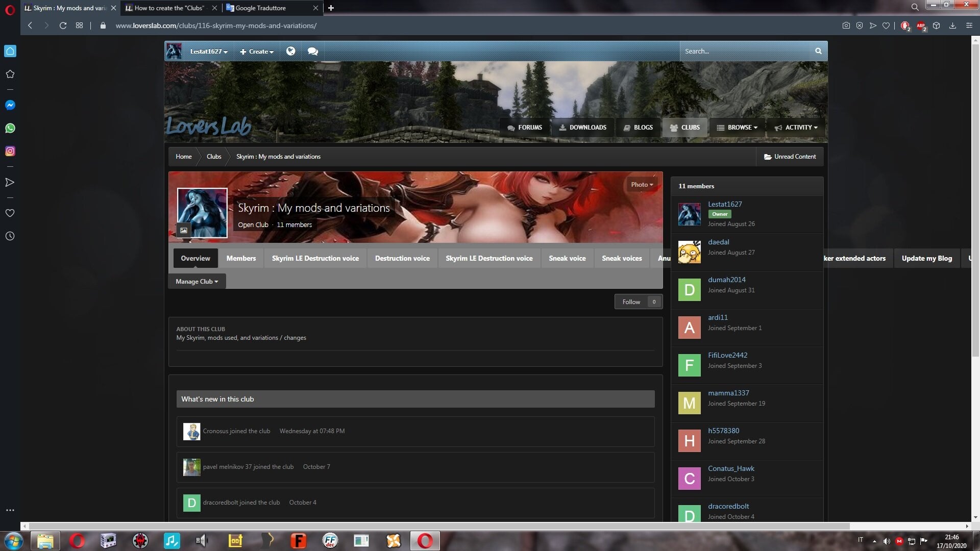Open FifiLove2442 member profile
This screenshot has height=551, width=980.
pos(727,355)
